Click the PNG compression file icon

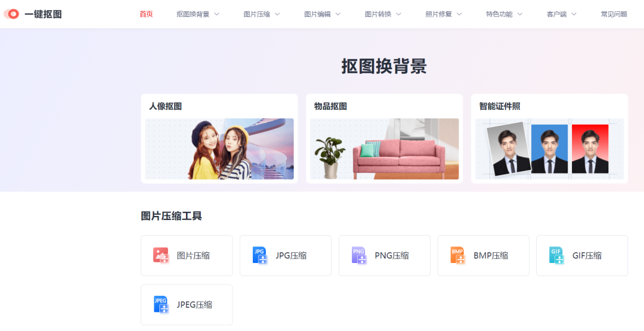pos(358,255)
